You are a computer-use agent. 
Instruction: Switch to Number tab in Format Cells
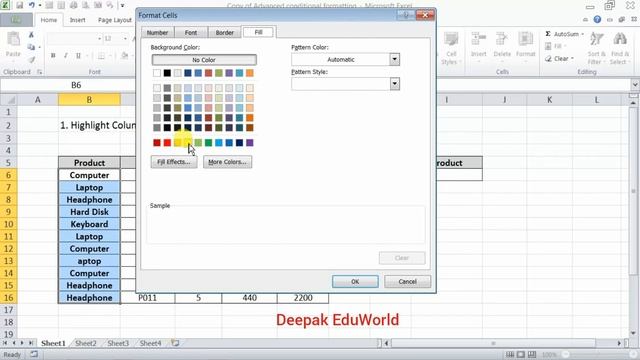[x=158, y=33]
